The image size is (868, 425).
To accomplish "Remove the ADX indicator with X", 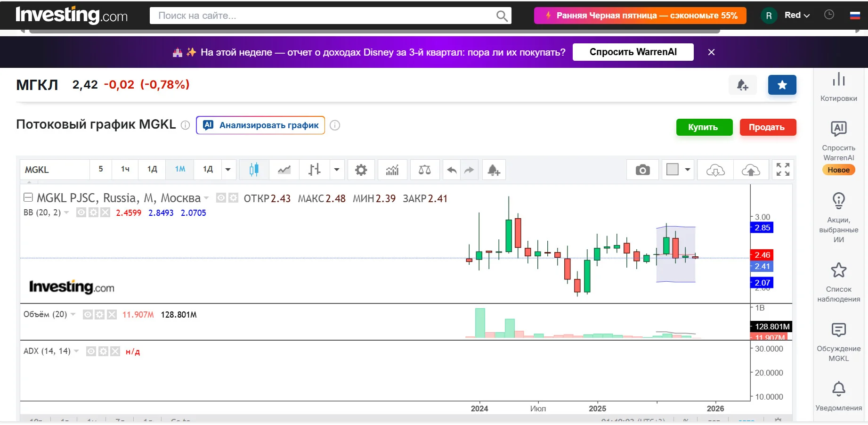I will (x=115, y=351).
